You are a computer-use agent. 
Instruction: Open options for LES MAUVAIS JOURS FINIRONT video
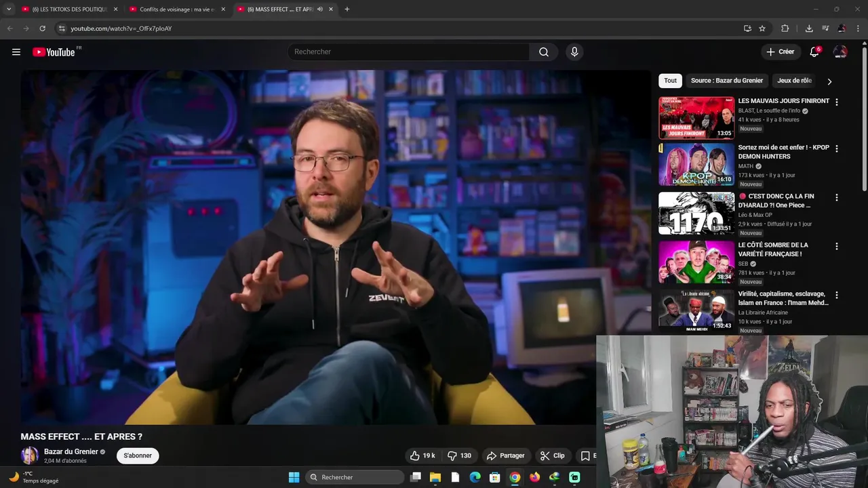click(836, 102)
